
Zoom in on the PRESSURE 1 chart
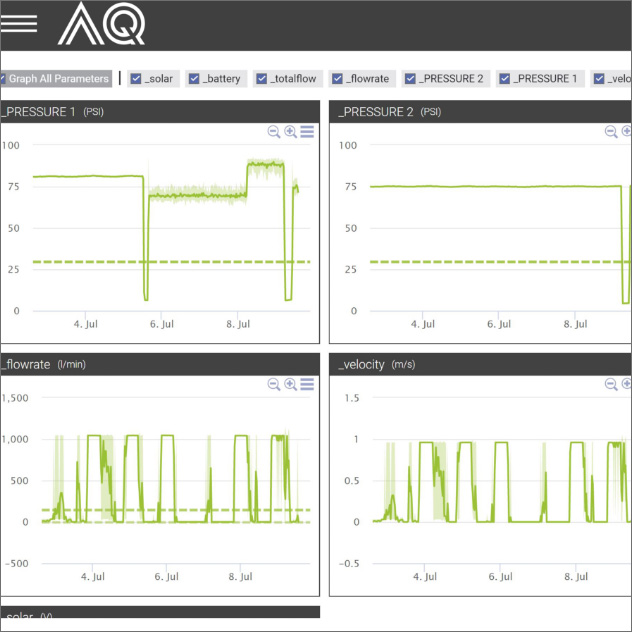pyautogui.click(x=291, y=131)
